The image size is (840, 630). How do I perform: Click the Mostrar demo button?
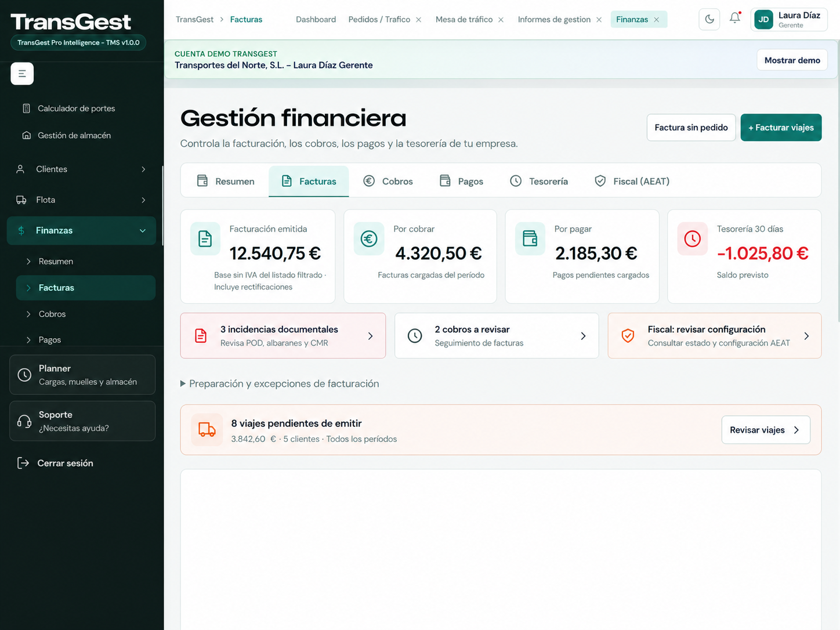[792, 60]
